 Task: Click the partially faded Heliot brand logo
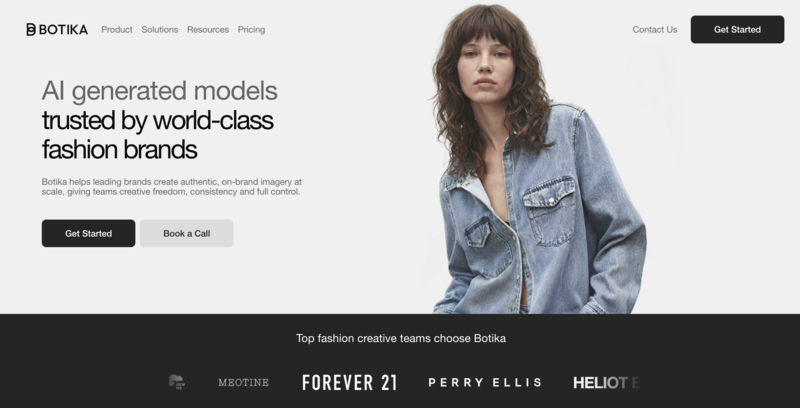tap(606, 382)
